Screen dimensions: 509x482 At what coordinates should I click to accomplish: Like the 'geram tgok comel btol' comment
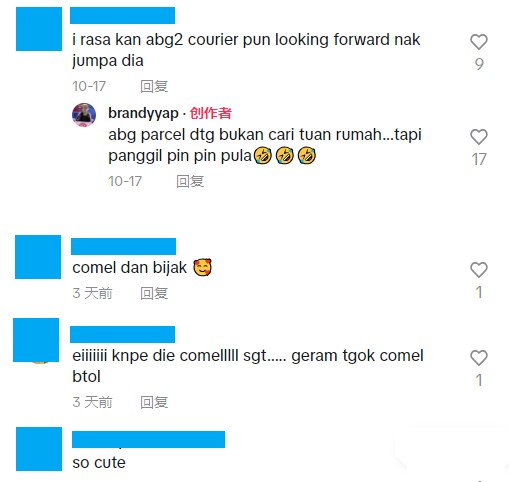point(479,358)
